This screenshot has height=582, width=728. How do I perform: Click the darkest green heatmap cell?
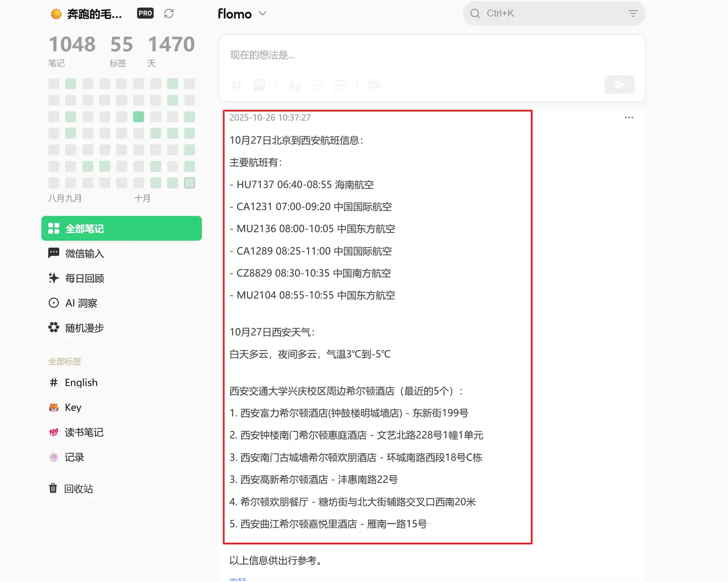coord(139,117)
